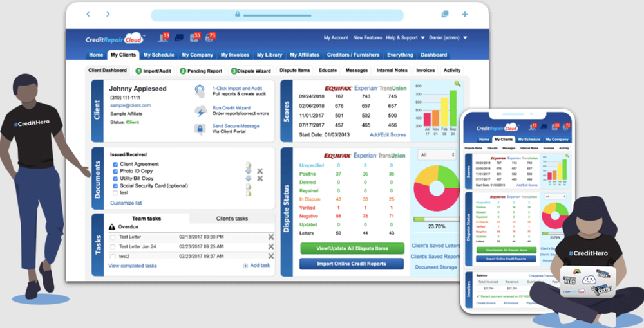644x328 pixels.
Task: Click the 23.70% progress bar on desktop
Action: (x=437, y=219)
